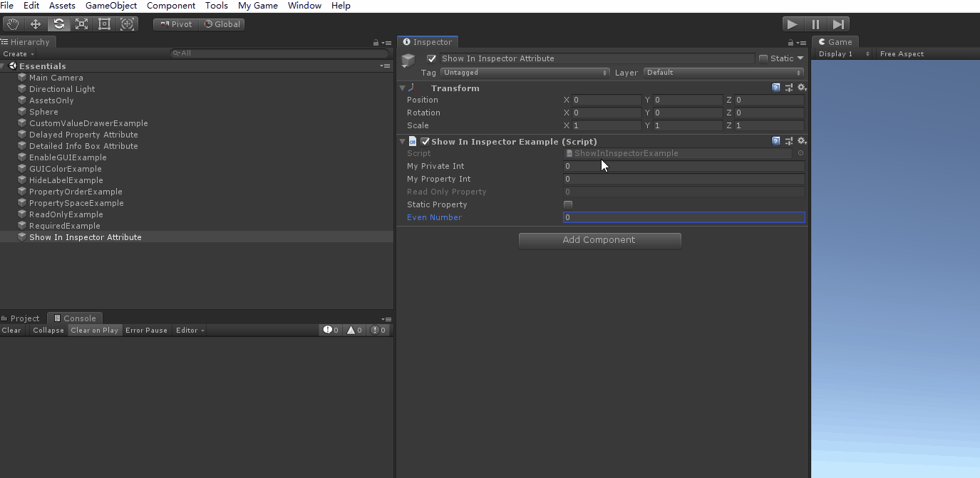Activate the Rotate tool

pos(59,24)
